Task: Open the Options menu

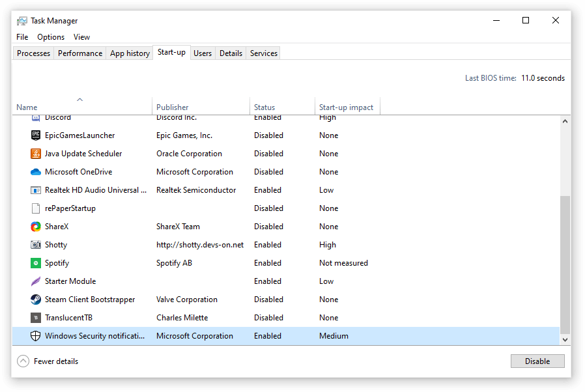Action: (x=51, y=37)
